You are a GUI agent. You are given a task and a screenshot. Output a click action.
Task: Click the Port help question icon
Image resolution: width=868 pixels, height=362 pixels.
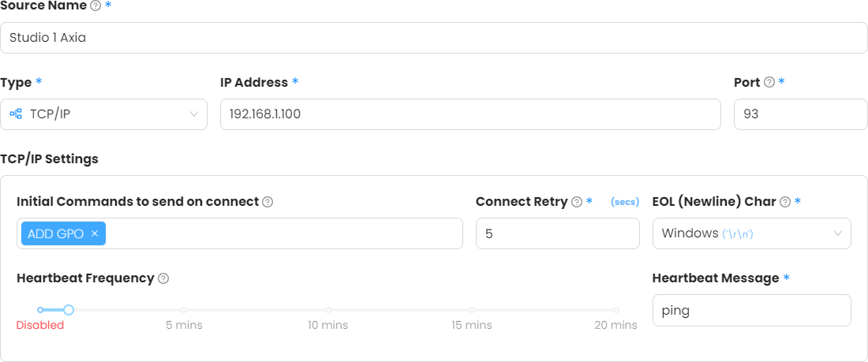769,83
